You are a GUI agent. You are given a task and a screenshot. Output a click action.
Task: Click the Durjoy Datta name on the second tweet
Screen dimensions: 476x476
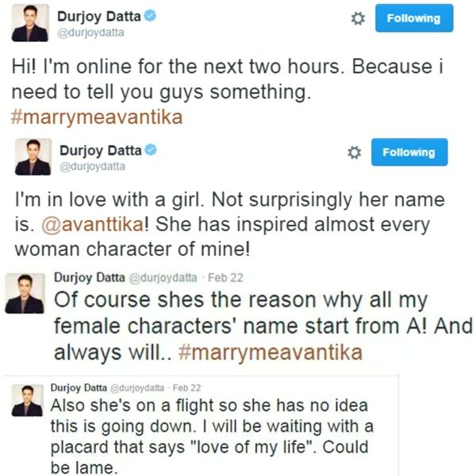click(101, 151)
